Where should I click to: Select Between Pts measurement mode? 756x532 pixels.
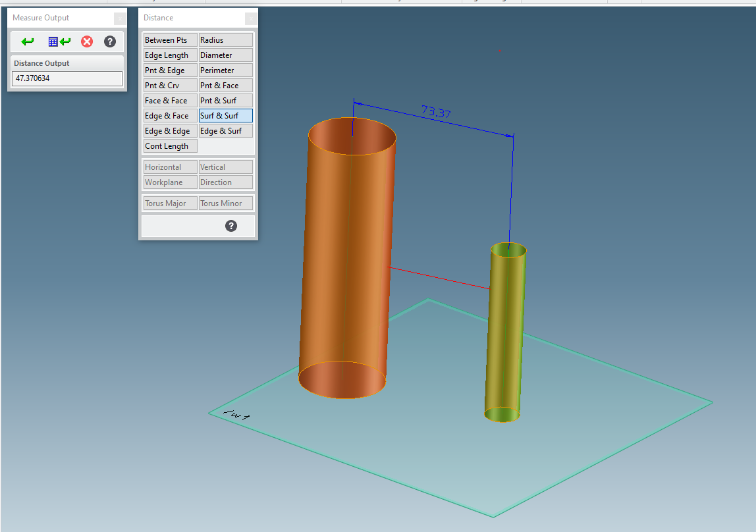pyautogui.click(x=169, y=40)
